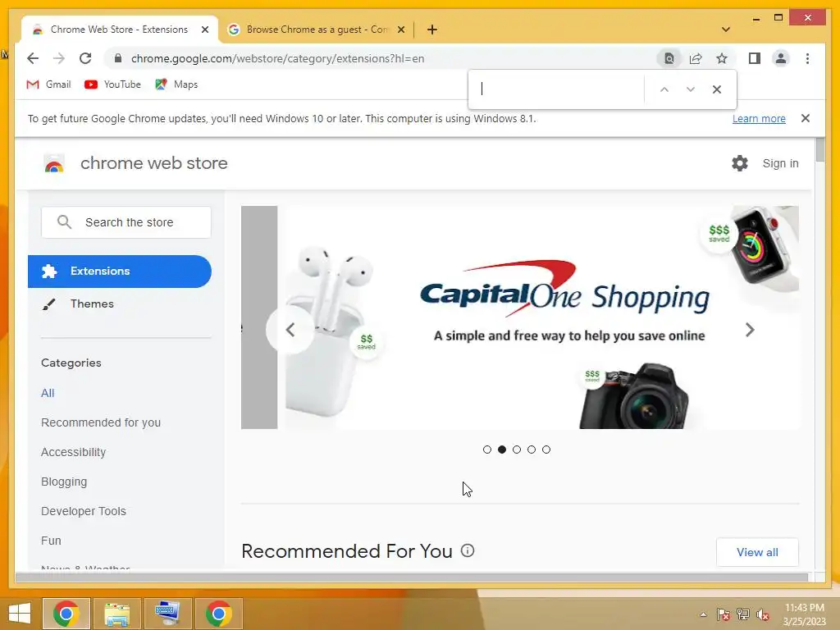Reload the current page
Image resolution: width=840 pixels, height=630 pixels.
pos(85,58)
